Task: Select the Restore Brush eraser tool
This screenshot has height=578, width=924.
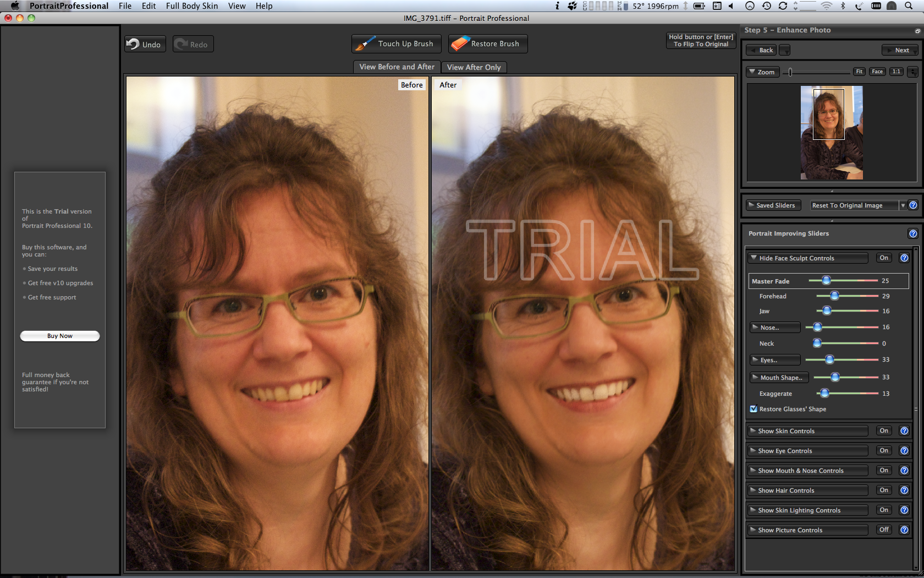Action: [x=488, y=43]
